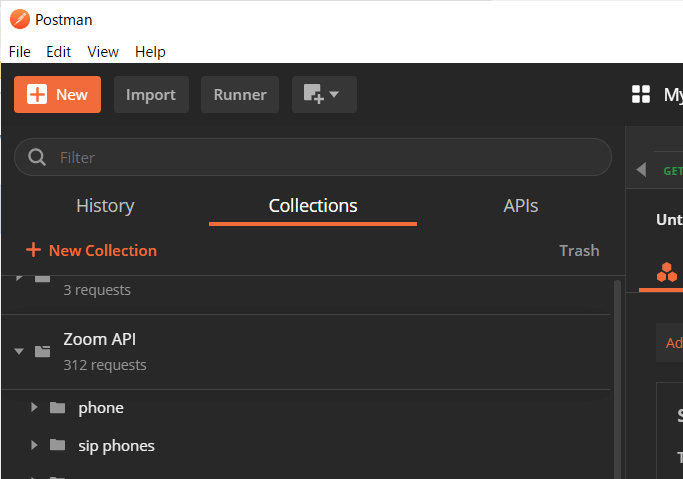Expand the sip phones folder arrow
Image resolution: width=683 pixels, height=479 pixels.
34,445
